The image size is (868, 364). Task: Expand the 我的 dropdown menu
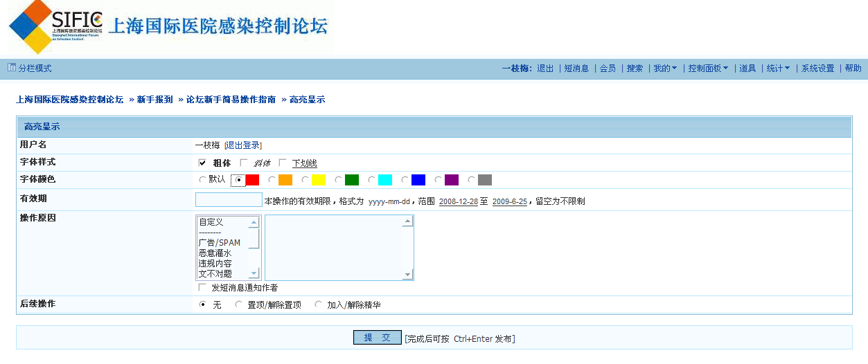pyautogui.click(x=665, y=69)
